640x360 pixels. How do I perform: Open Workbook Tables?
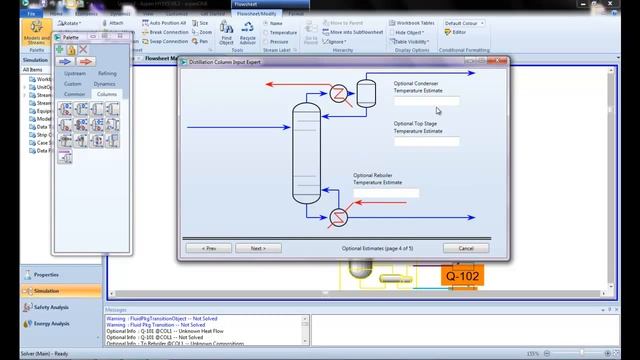(412, 23)
